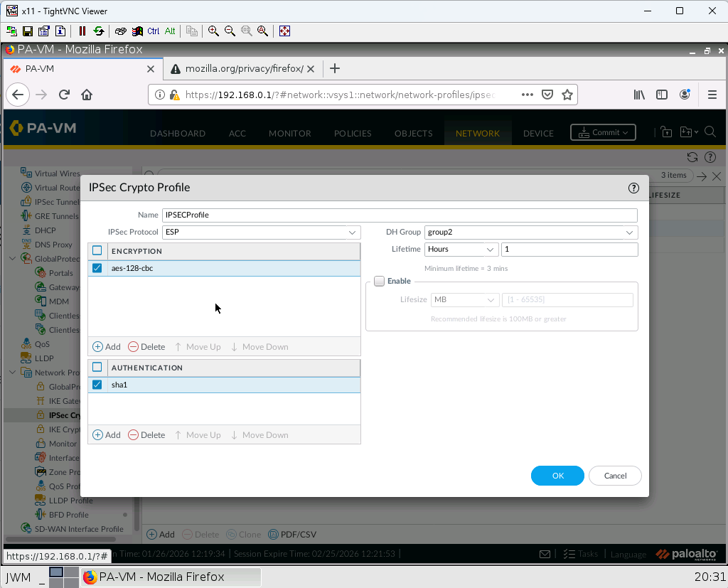Open the IPSec Protocol dropdown
The height and width of the screenshot is (588, 728).
point(261,232)
